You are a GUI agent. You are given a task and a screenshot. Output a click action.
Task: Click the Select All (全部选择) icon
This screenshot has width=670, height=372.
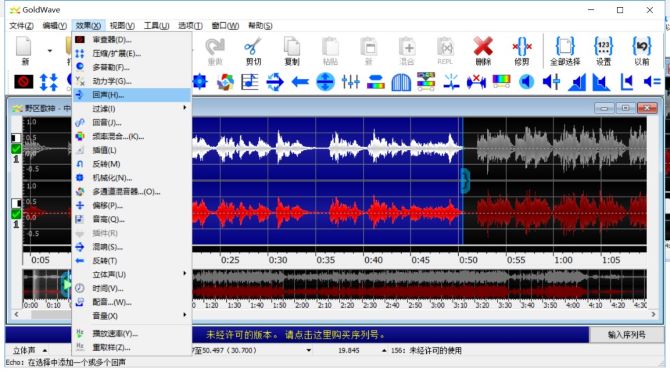pos(565,47)
